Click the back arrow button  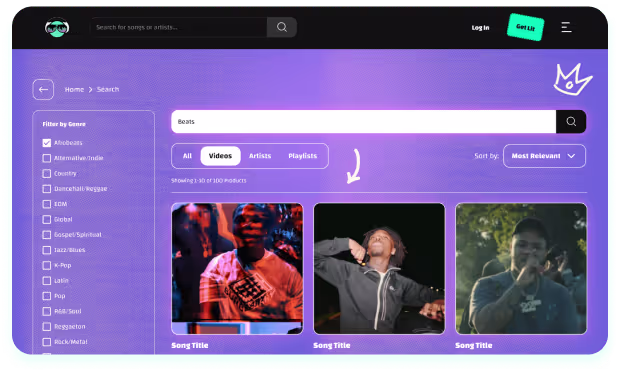pos(43,89)
